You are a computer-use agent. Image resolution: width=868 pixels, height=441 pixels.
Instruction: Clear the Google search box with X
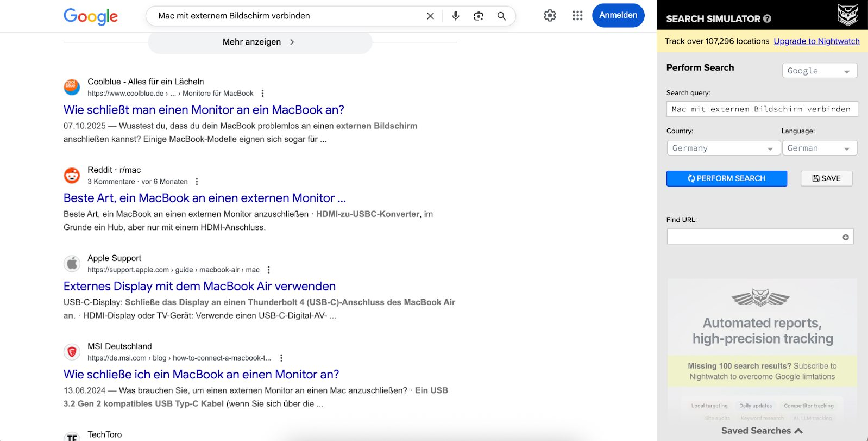430,16
